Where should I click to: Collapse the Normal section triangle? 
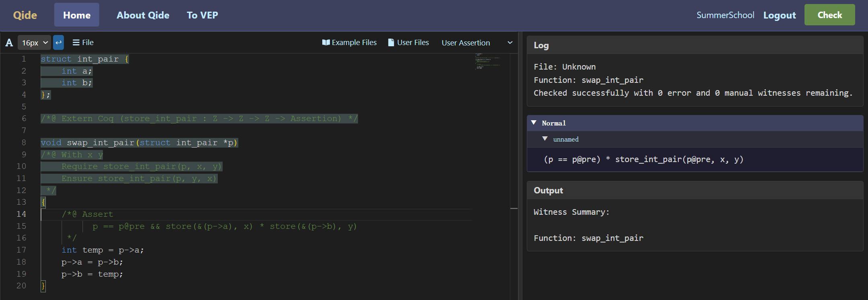pyautogui.click(x=534, y=123)
